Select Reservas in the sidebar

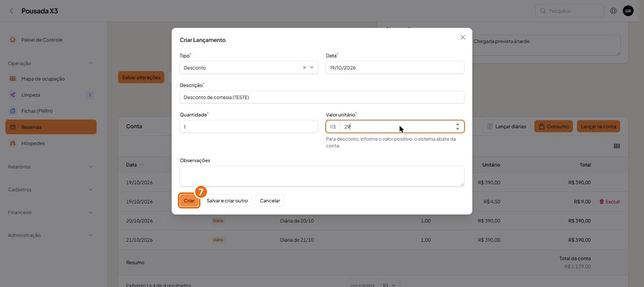[51, 127]
